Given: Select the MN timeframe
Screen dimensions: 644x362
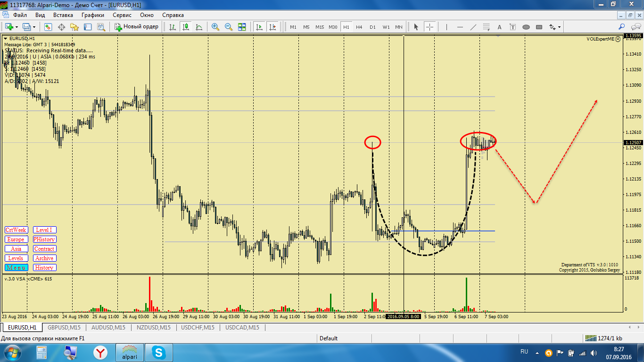Looking at the screenshot, I should pyautogui.click(x=399, y=27).
